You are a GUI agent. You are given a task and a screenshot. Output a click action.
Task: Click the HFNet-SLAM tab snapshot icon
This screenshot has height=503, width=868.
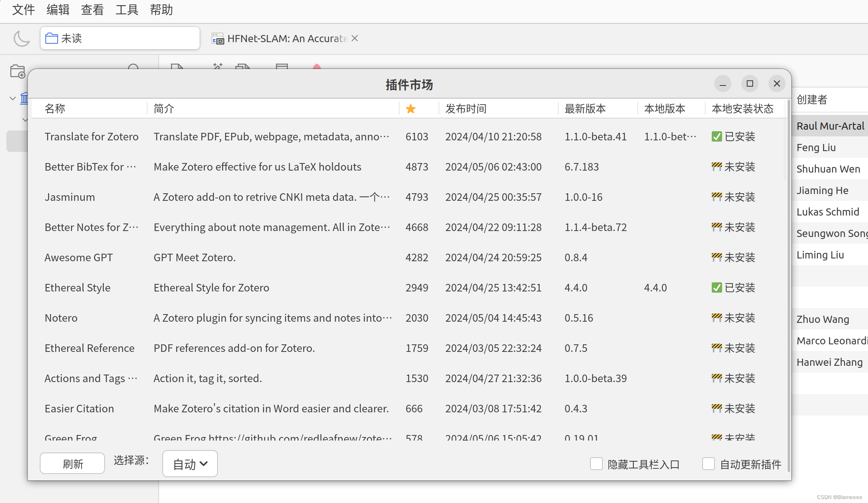click(217, 39)
